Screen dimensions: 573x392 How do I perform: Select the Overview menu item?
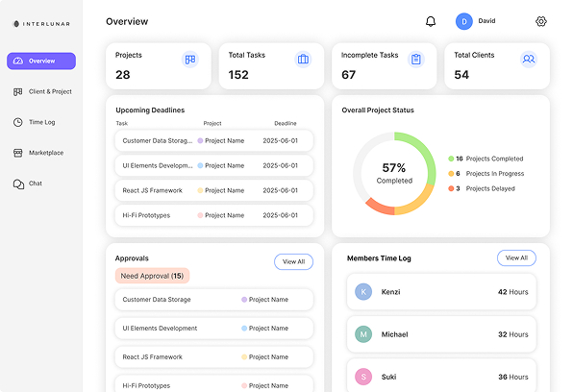pyautogui.click(x=41, y=61)
